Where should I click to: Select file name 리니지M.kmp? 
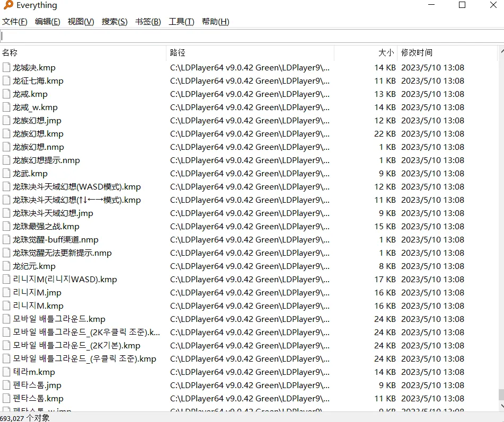[x=38, y=306]
